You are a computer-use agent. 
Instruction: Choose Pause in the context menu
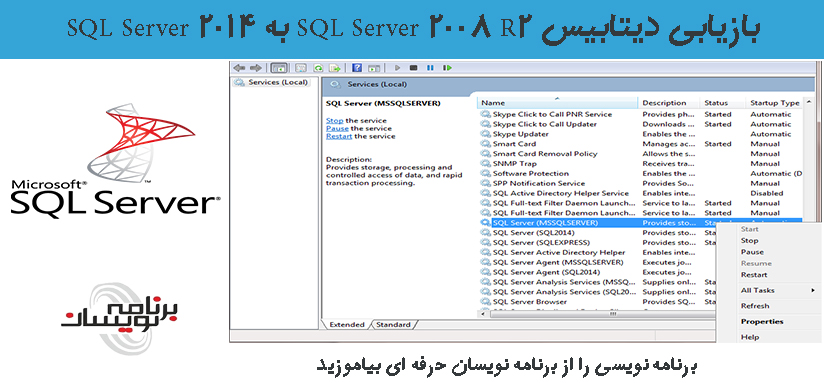coord(752,252)
